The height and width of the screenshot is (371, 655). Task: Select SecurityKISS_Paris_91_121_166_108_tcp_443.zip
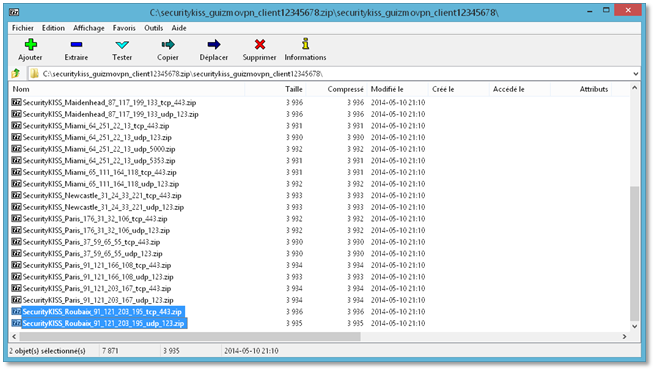click(97, 265)
